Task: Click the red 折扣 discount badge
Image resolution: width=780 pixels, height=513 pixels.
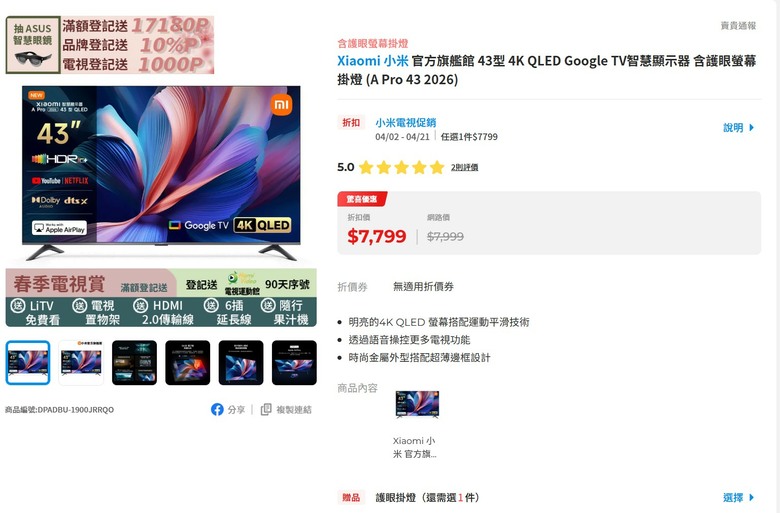Action: point(351,122)
